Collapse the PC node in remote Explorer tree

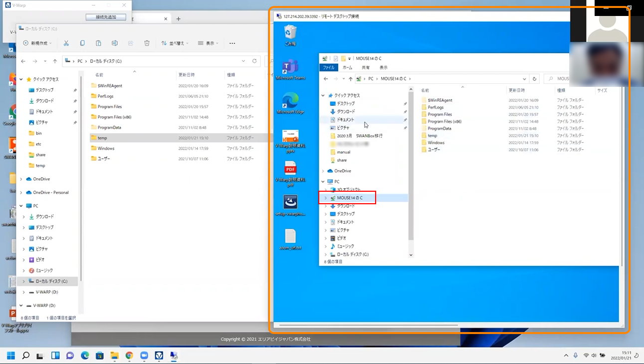point(323,182)
